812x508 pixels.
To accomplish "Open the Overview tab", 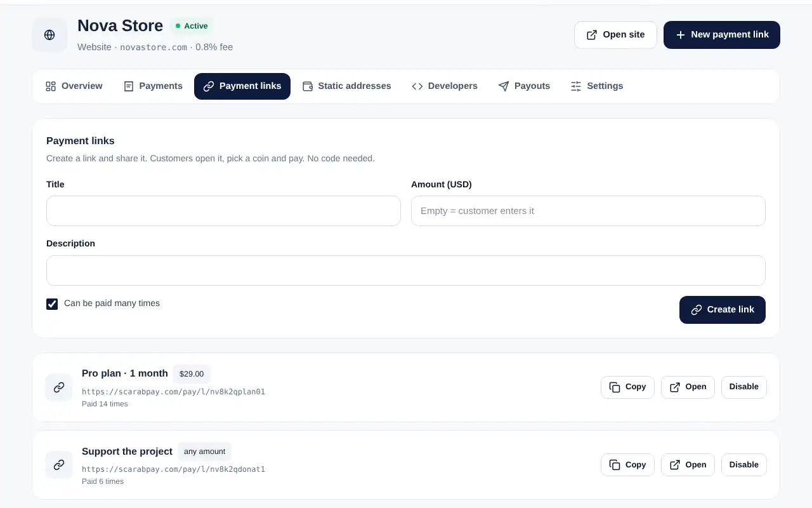I will pyautogui.click(x=74, y=86).
